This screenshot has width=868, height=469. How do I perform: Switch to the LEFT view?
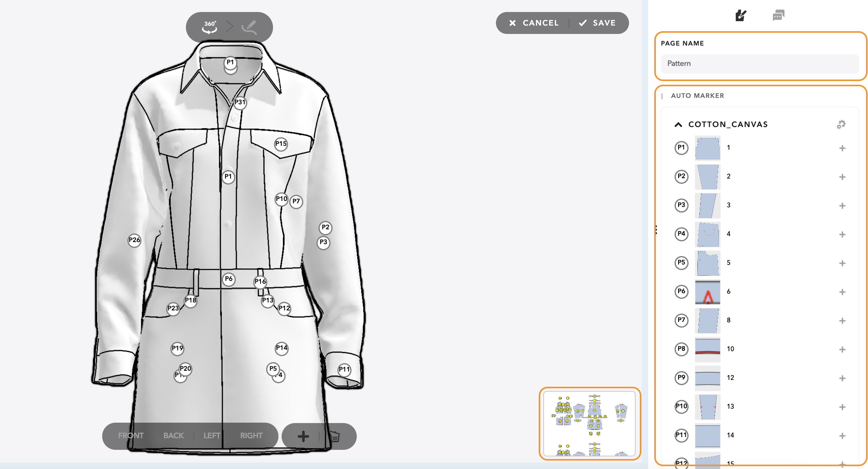coord(212,436)
